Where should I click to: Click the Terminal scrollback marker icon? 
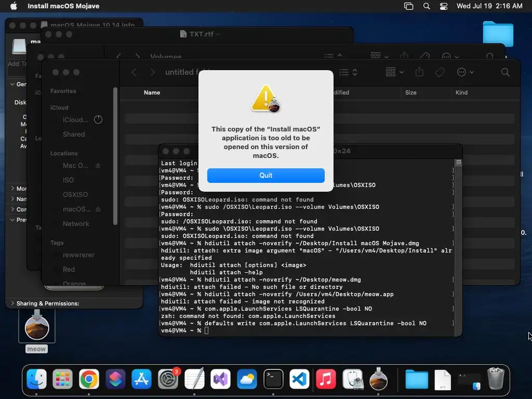458,163
